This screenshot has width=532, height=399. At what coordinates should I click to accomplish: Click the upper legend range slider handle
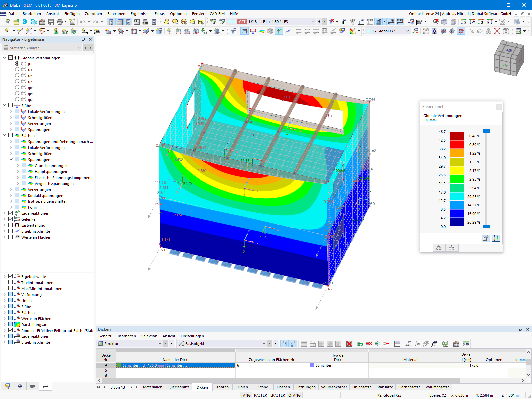click(486, 131)
